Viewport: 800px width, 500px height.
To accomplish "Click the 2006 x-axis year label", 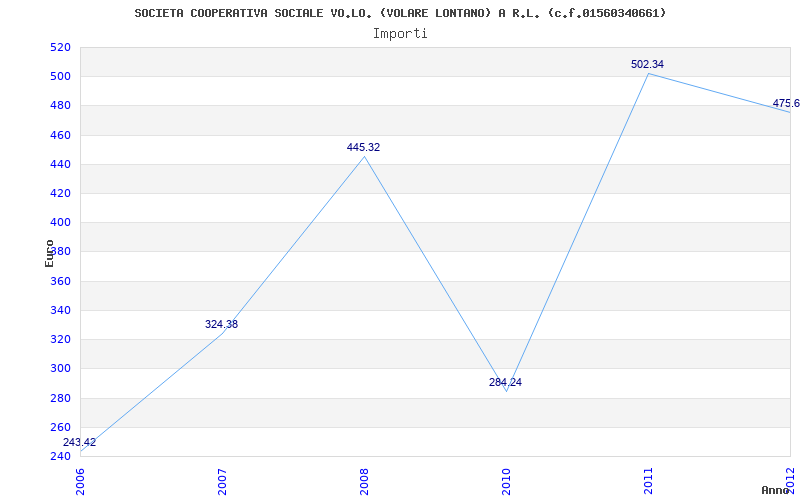I will pyautogui.click(x=81, y=482).
